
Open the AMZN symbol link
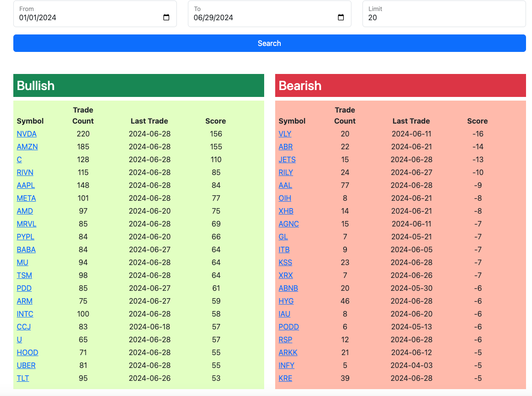pyautogui.click(x=27, y=147)
